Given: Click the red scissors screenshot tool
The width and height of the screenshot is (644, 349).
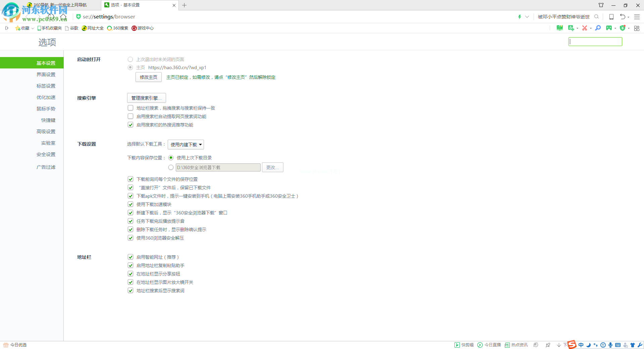Looking at the screenshot, I should (585, 28).
